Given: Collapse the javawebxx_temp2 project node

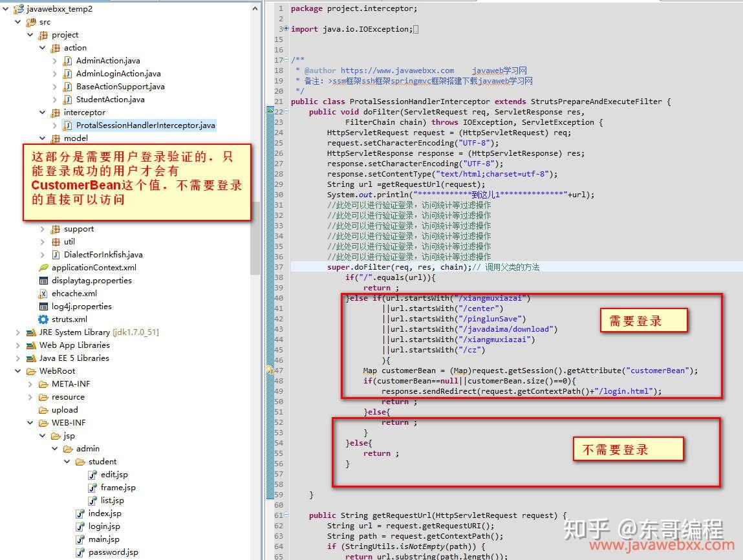Looking at the screenshot, I should (x=6, y=8).
